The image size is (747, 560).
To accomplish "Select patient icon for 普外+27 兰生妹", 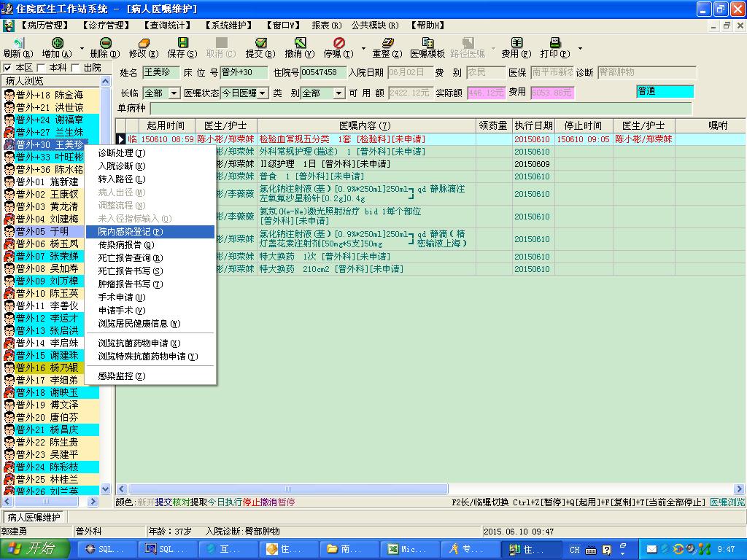I will (9, 132).
